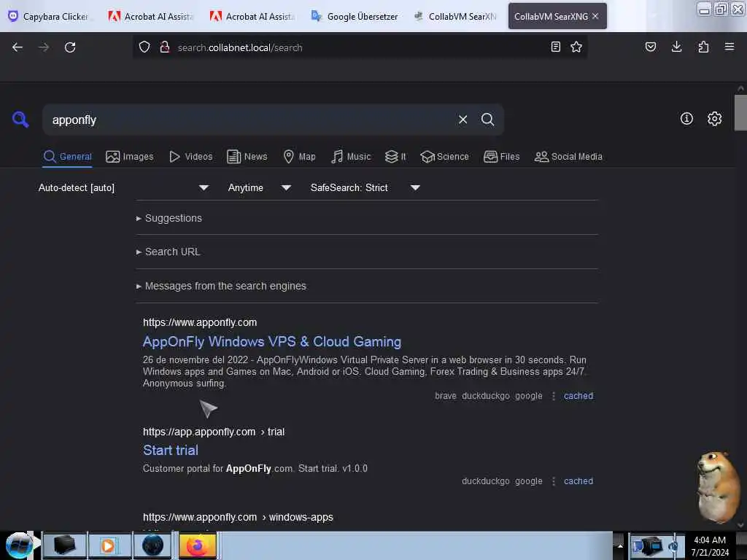
Task: Switch to the Google Übersetzer tab
Action: [x=355, y=16]
